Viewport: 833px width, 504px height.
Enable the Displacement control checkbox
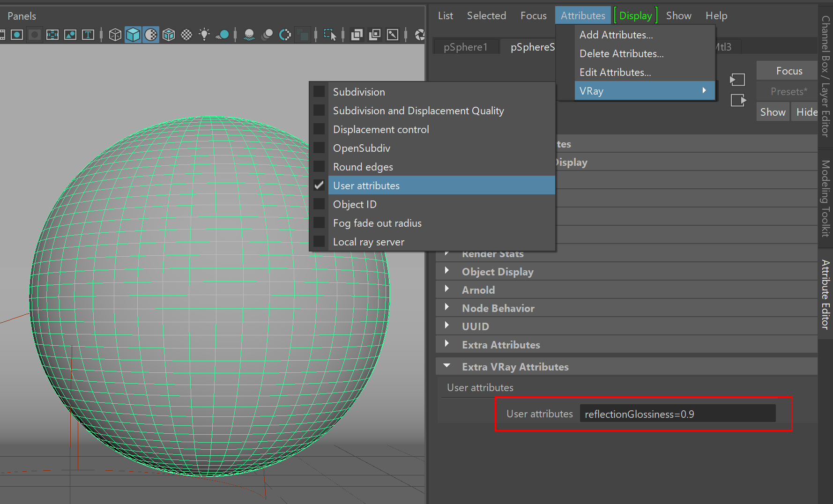click(x=319, y=129)
